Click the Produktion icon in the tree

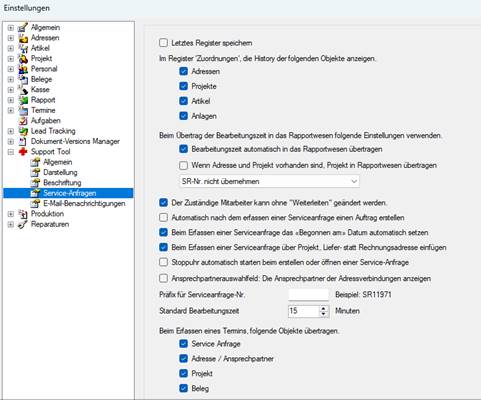pyautogui.click(x=23, y=214)
